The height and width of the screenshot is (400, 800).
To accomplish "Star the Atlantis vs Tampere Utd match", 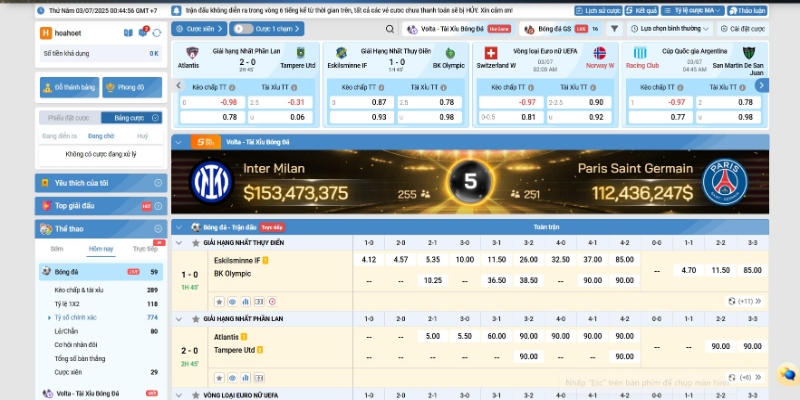I will [x=219, y=376].
